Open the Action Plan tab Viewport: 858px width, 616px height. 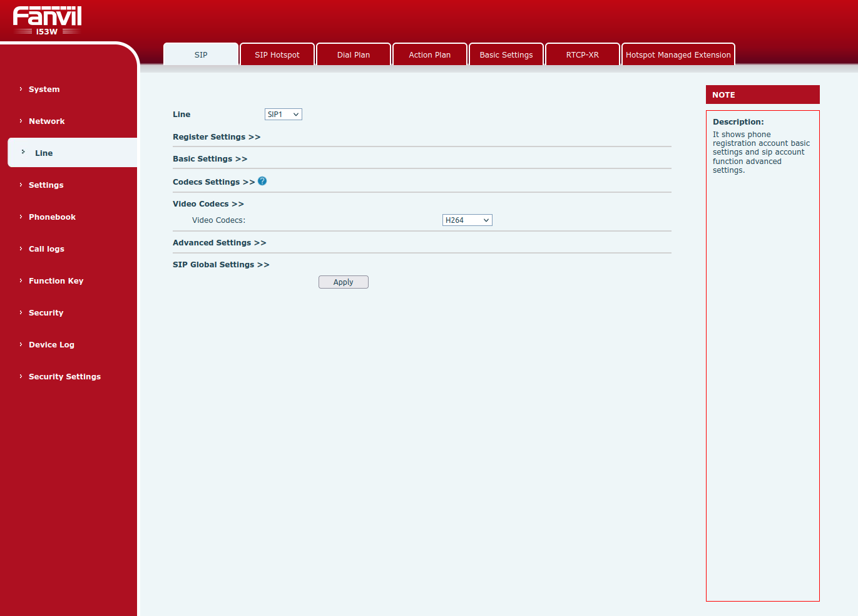pyautogui.click(x=430, y=54)
